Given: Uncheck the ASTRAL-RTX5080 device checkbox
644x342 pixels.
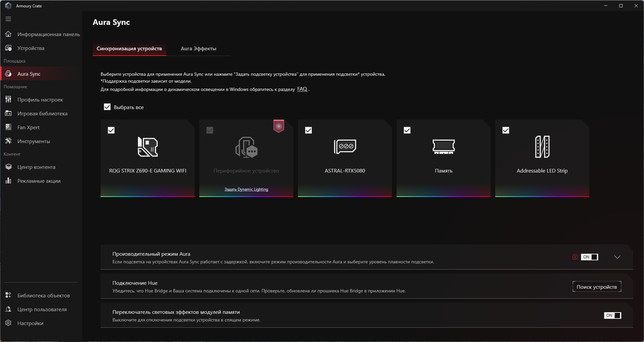Looking at the screenshot, I should 309,131.
